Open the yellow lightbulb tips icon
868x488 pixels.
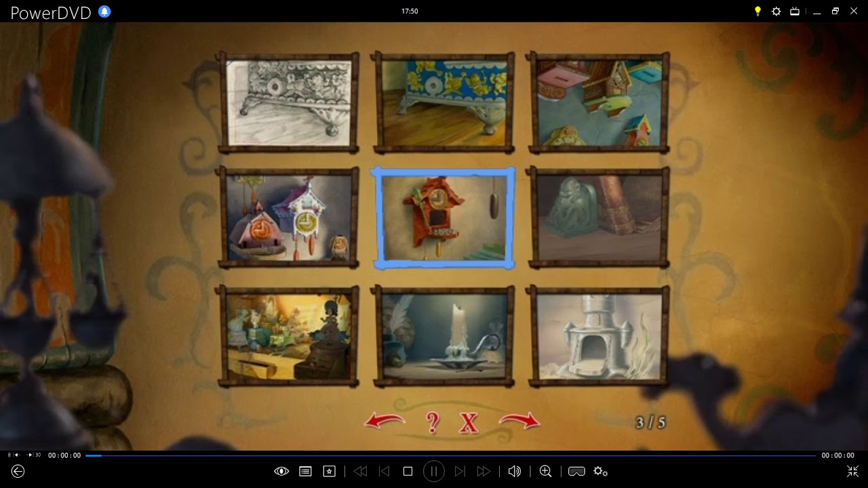pyautogui.click(x=758, y=12)
